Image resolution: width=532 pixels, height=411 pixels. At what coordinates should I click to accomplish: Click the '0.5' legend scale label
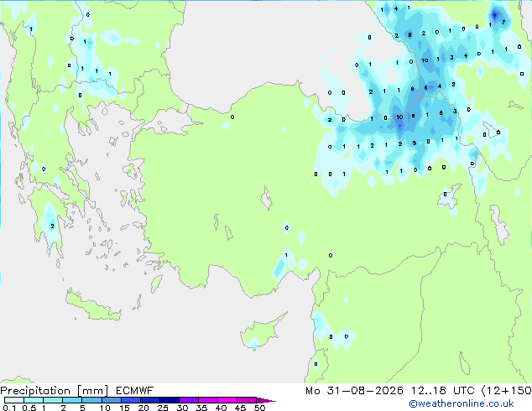29,408
